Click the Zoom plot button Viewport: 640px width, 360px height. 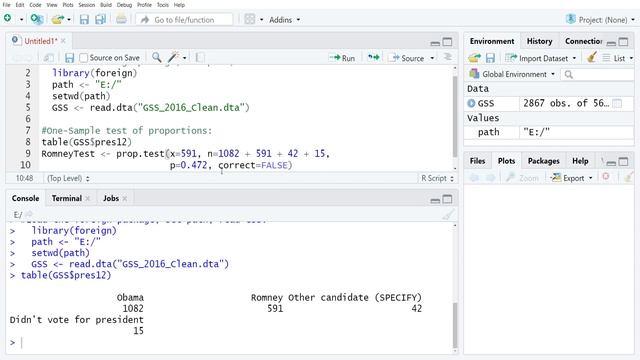tap(522, 178)
